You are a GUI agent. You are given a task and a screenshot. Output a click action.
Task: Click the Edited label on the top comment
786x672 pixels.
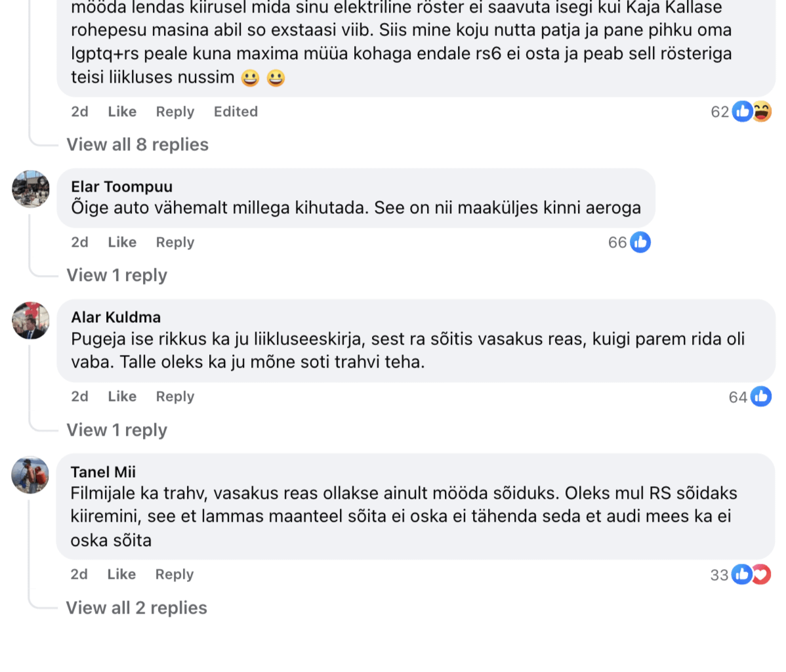tap(235, 112)
